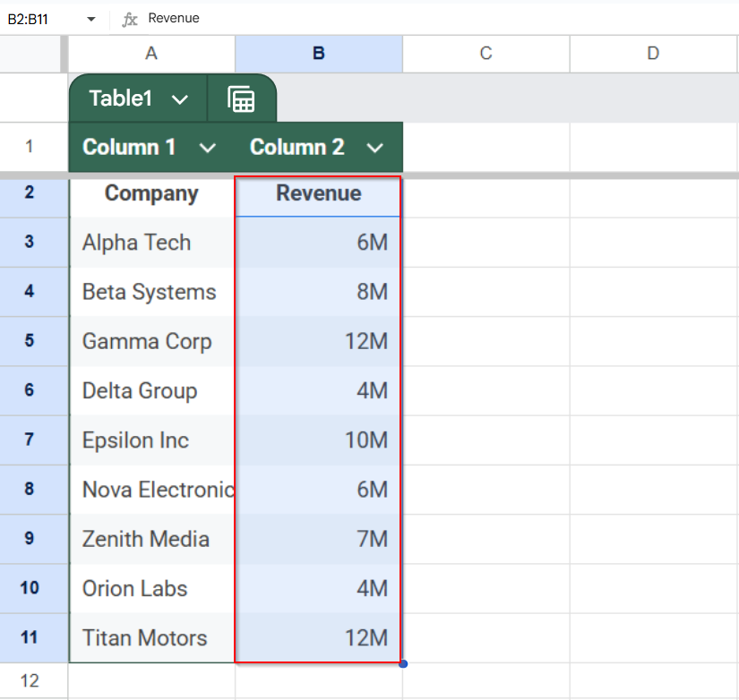Select the Zenith Media cell
Viewport: 739px width, 700px height.
point(151,540)
